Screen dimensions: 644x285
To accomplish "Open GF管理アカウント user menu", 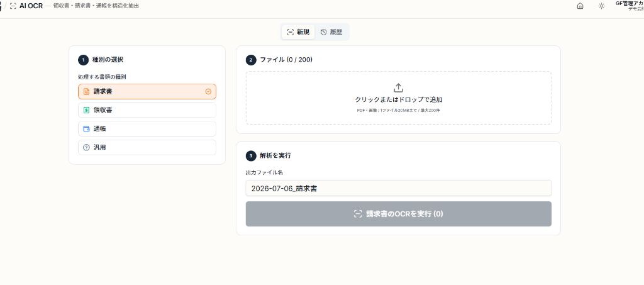I will (x=629, y=6).
